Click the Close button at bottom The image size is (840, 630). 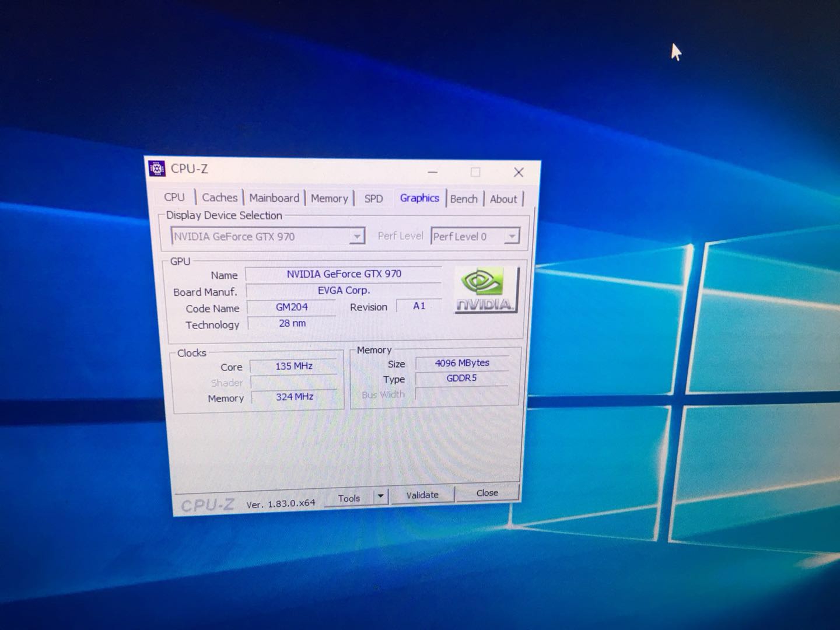pos(487,493)
